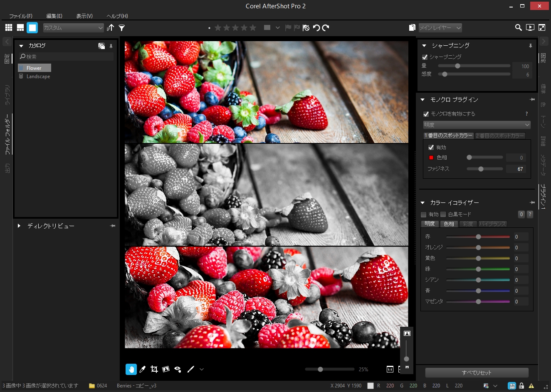The width and height of the screenshot is (551, 392).
Task: Click the sort order arrow icon
Action: (110, 28)
